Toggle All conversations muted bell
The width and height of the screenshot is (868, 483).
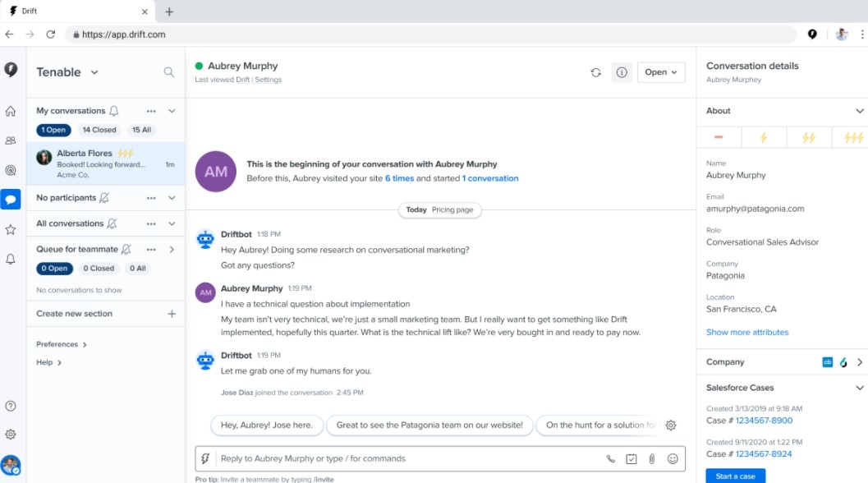tap(112, 223)
